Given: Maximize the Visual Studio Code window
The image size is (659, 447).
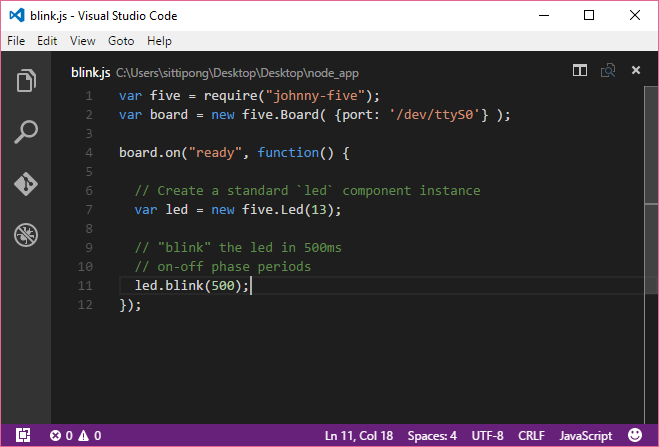Looking at the screenshot, I should (x=589, y=16).
